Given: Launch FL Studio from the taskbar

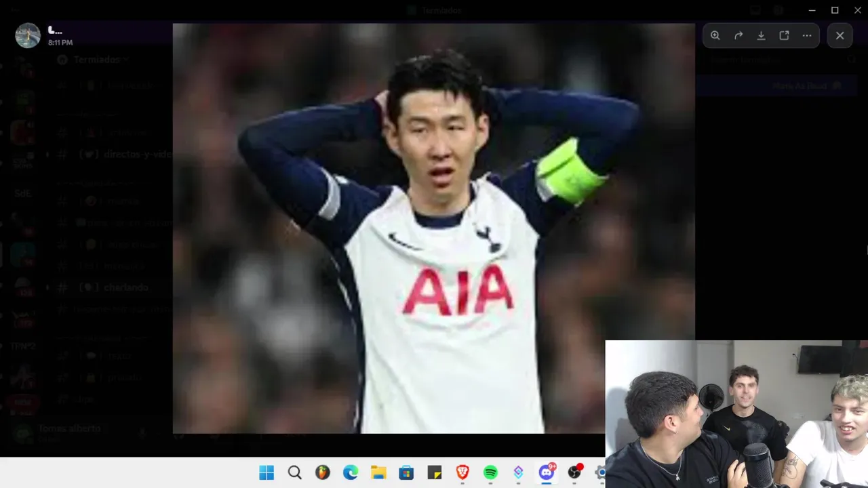Looking at the screenshot, I should [x=323, y=472].
